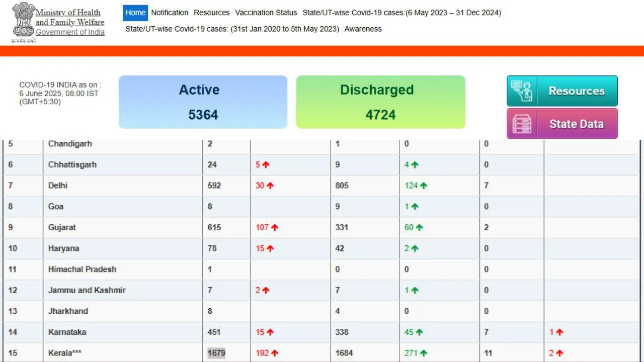This screenshot has height=362, width=644.
Task: Click green up arrow beside Delhi's 124
Action: click(424, 186)
